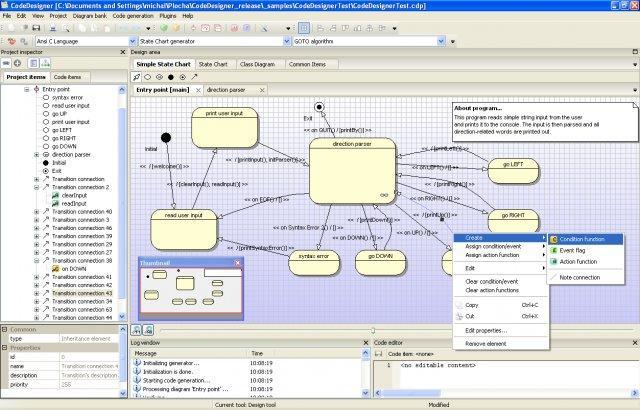
Task: Click the Action function icon in submenu
Action: (554, 262)
